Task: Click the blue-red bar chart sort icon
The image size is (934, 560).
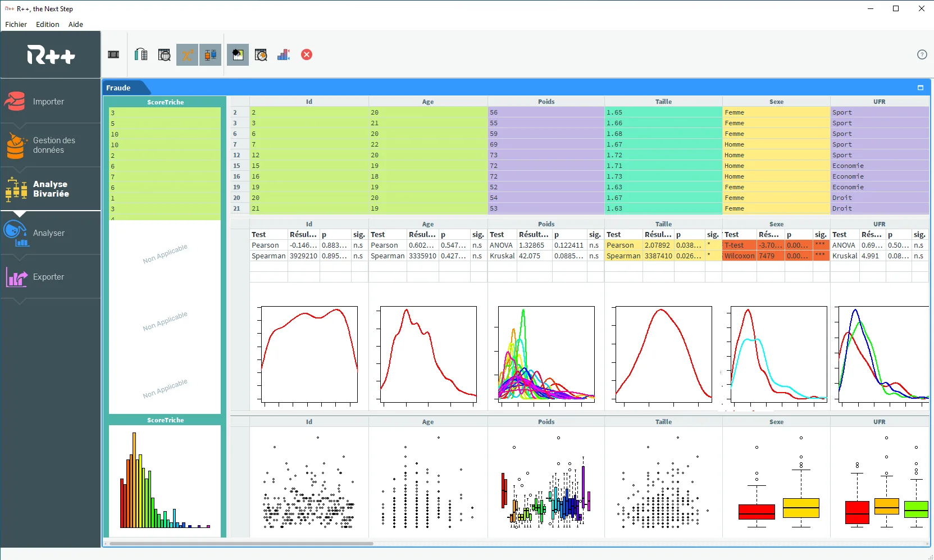Action: 284,54
